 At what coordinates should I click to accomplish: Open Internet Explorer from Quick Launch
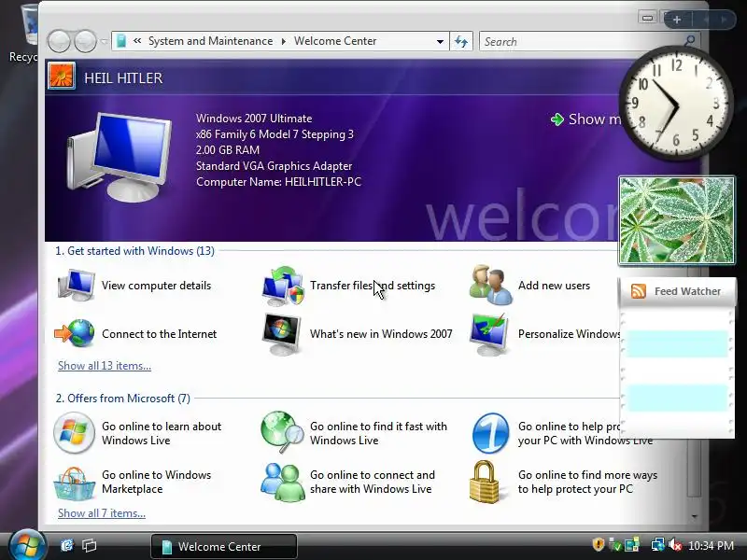pos(67,545)
